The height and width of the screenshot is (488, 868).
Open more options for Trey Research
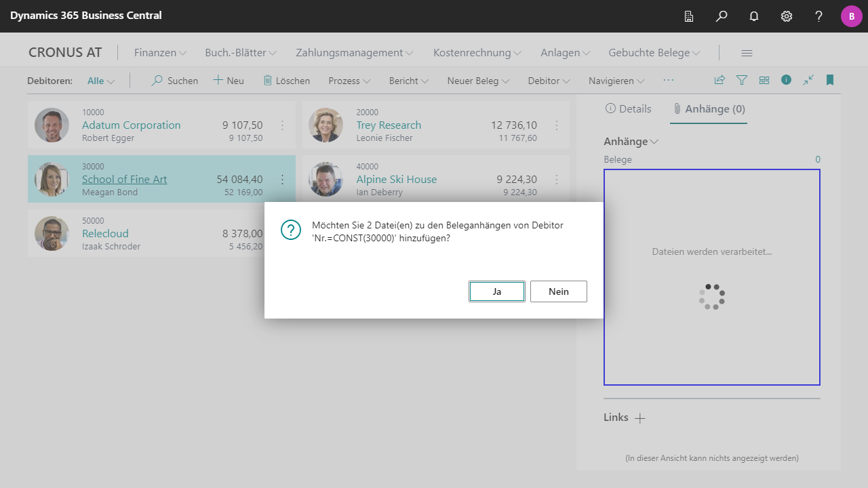click(556, 125)
